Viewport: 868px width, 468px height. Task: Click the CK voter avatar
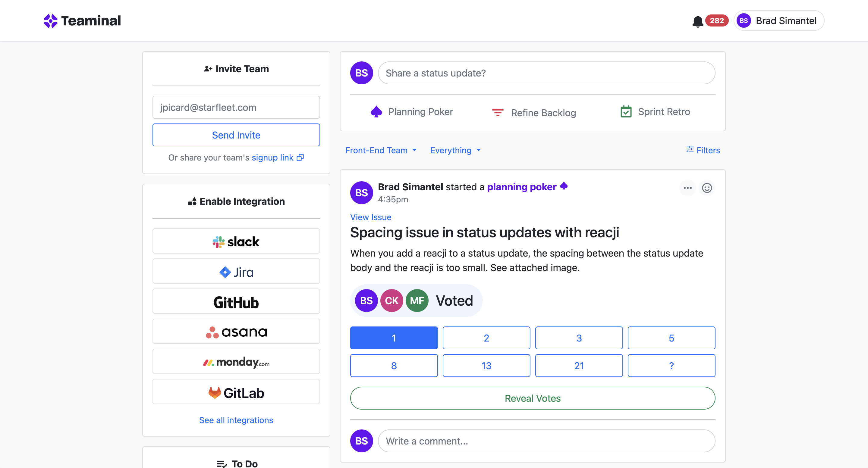(x=392, y=301)
